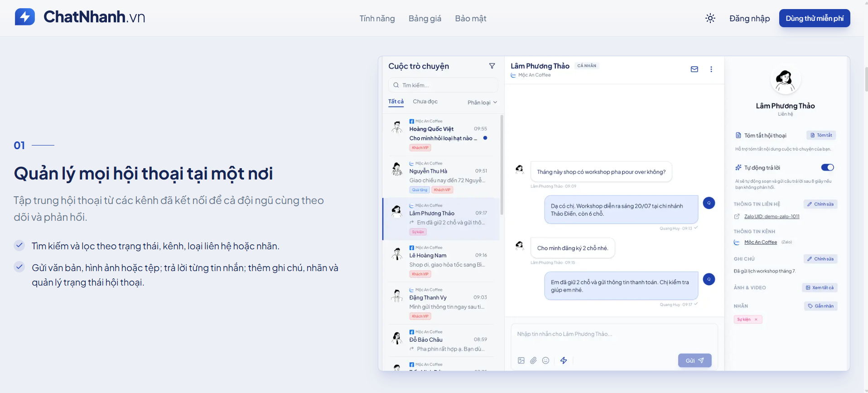
Task: Open the Lê Hoàng Nam conversation
Action: point(442,261)
